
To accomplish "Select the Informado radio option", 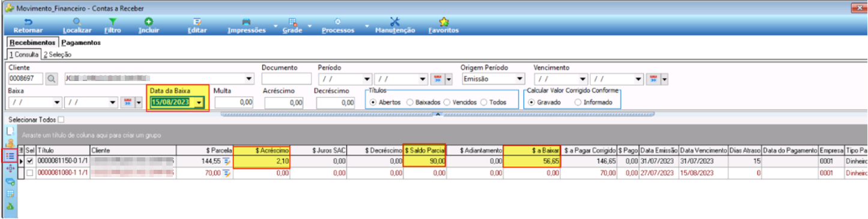I will tap(578, 102).
